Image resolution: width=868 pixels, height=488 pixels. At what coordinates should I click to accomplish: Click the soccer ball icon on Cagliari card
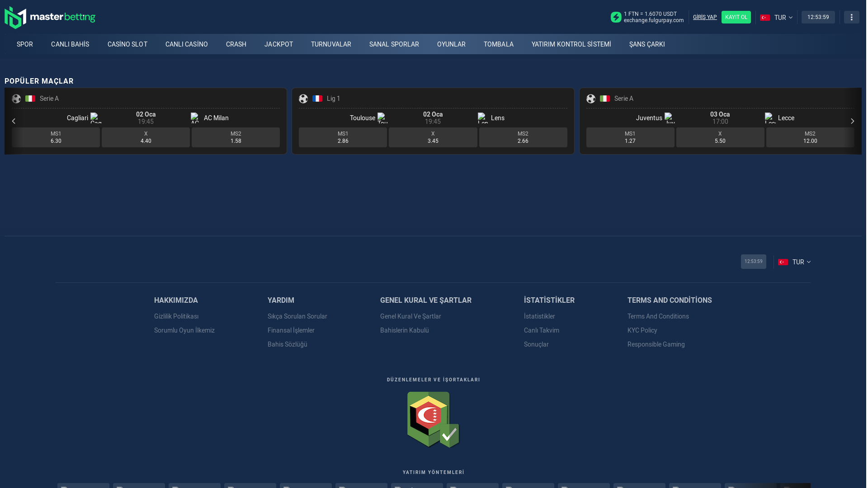coord(16,99)
